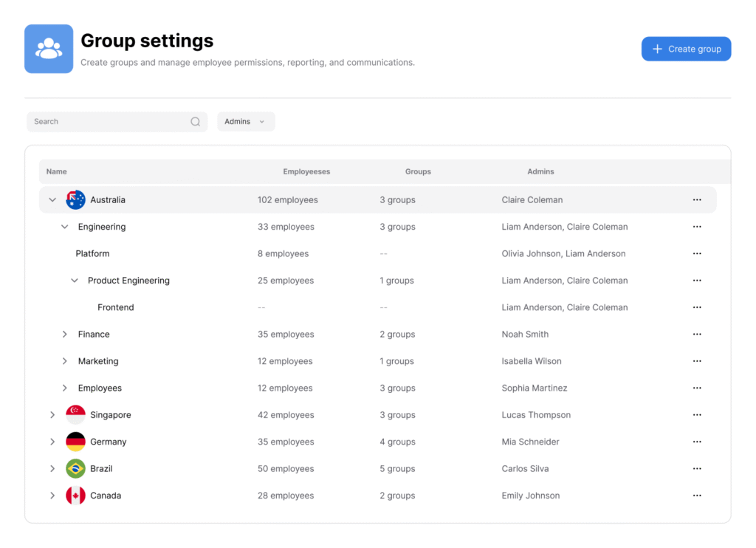Click into the Search field
Image resolution: width=756 pixels, height=548 pixels.
coord(117,122)
